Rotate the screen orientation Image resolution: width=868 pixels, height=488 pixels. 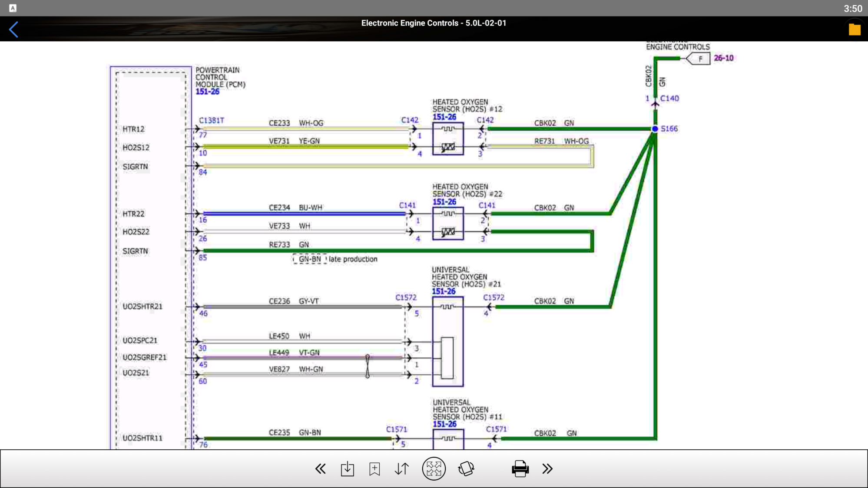tap(466, 469)
